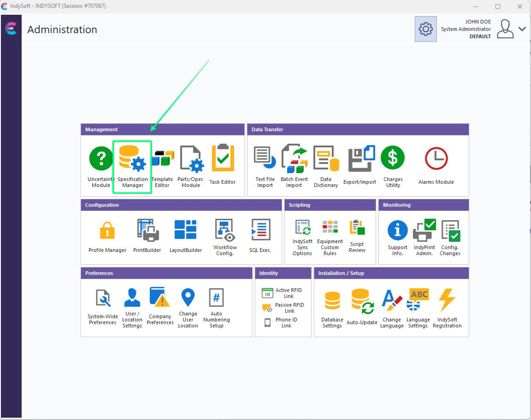
Task: Open the Specification Manager module
Action: click(x=132, y=167)
